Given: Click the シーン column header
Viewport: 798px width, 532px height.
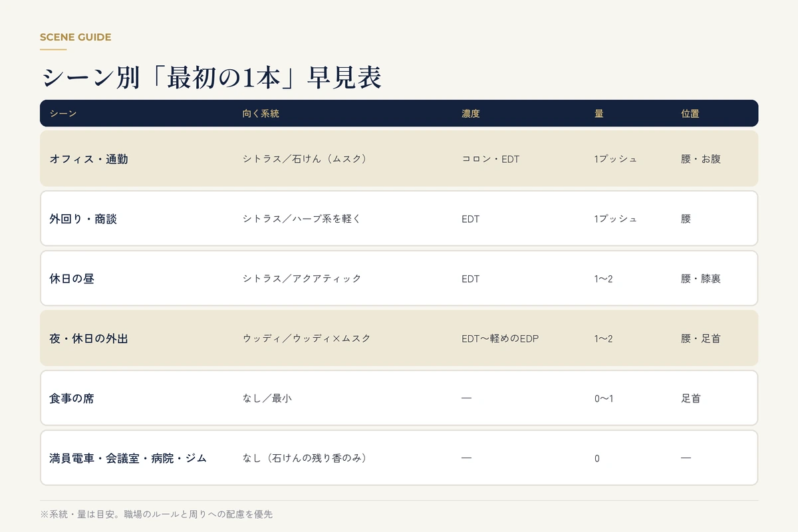Looking at the screenshot, I should 63,114.
